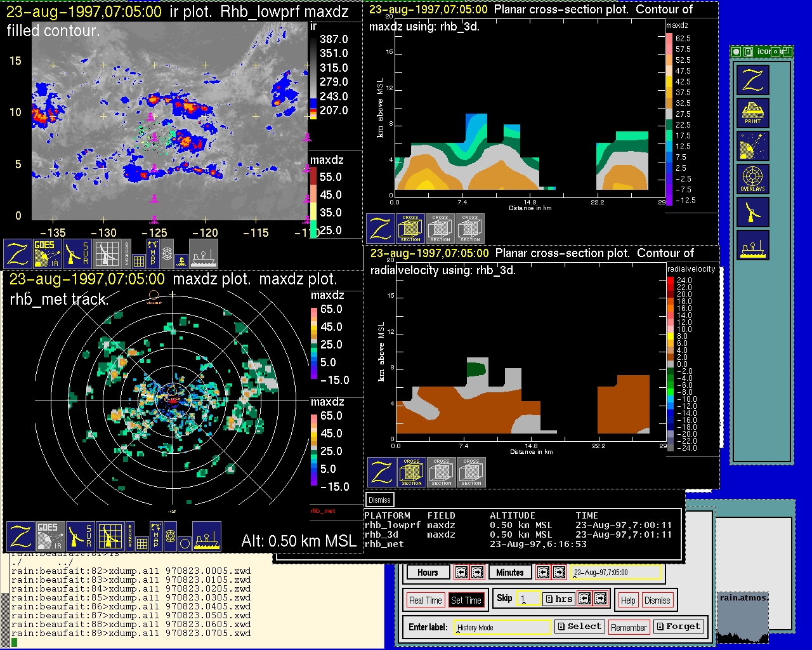This screenshot has height=650, width=812.
Task: Toggle the highlighted Cross Section icon under the radialvelocity plot
Action: click(412, 473)
